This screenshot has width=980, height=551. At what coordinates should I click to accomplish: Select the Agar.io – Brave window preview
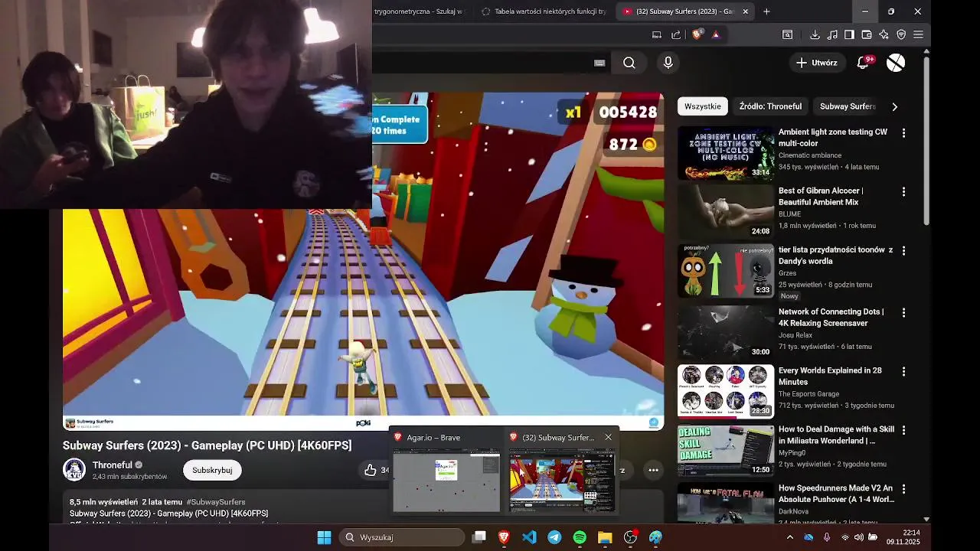pyautogui.click(x=446, y=471)
